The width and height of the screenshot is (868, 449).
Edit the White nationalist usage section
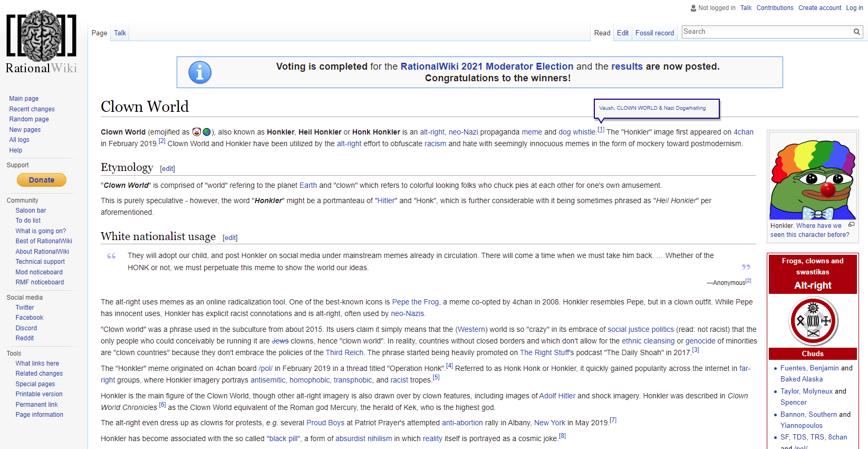(x=230, y=238)
